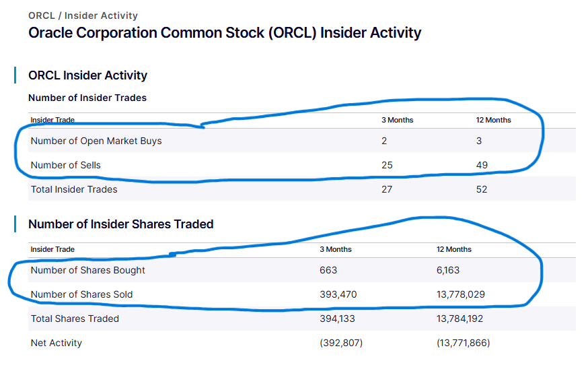Viewport: 588px width, 365px height.
Task: Select the Net Activity row label
Action: coord(57,343)
